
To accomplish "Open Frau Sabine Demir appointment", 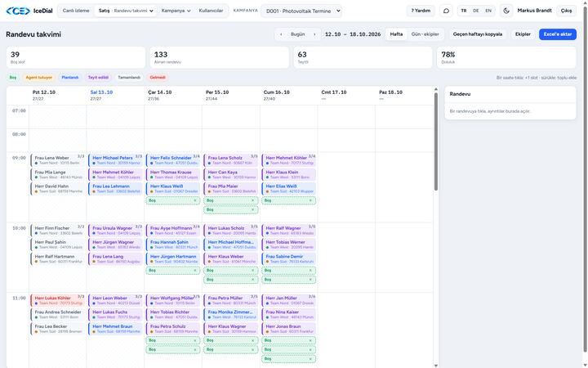I will point(289,259).
